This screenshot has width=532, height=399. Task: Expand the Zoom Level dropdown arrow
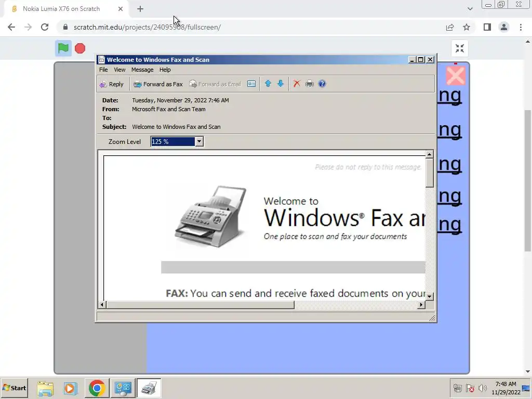tap(199, 141)
